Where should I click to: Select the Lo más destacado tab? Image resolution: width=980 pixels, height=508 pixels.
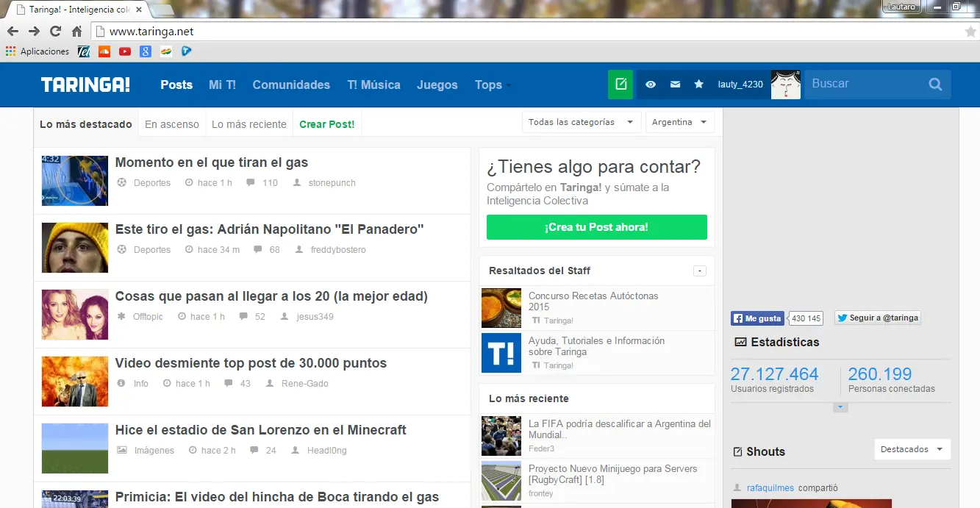(x=86, y=124)
